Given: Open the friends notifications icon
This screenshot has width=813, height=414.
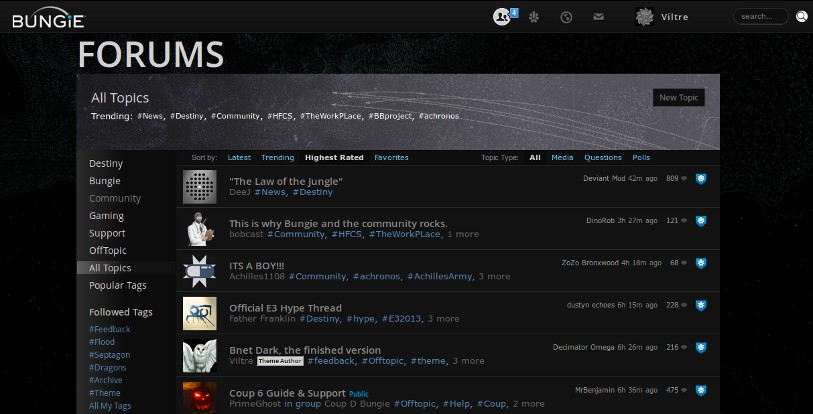Looking at the screenshot, I should click(502, 17).
